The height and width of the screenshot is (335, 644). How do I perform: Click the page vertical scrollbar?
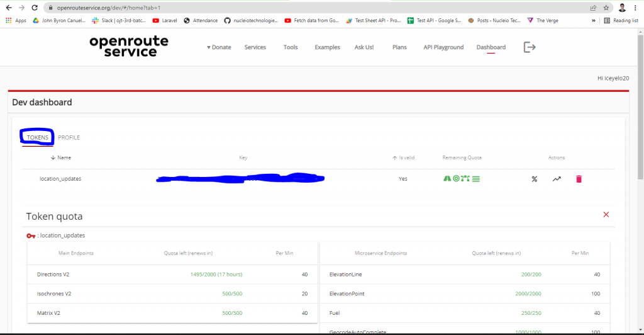tap(640, 107)
